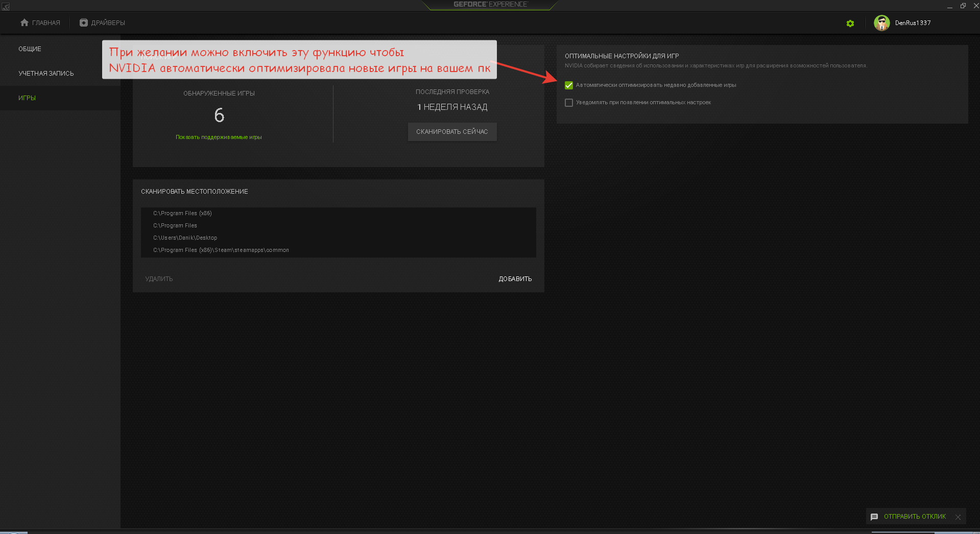Enable notifications about optimal settings availability
Viewport: 980px width, 534px height.
tap(569, 103)
